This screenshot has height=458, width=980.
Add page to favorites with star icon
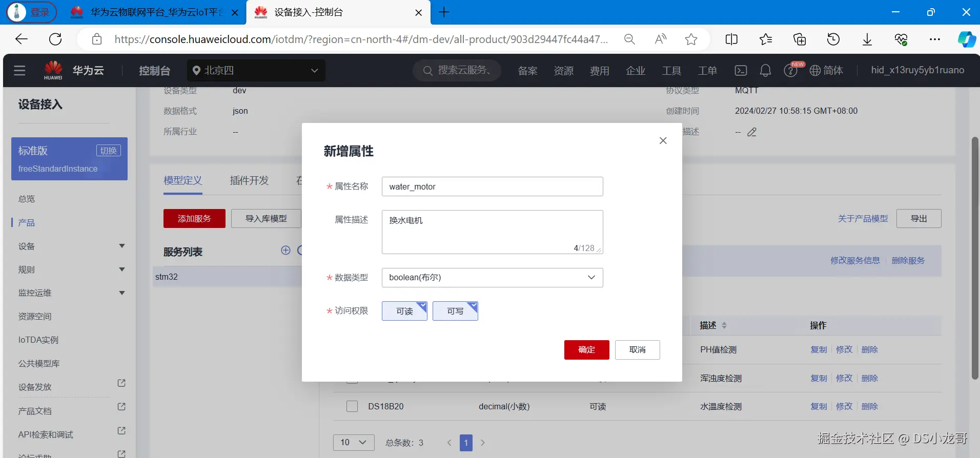coord(691,39)
